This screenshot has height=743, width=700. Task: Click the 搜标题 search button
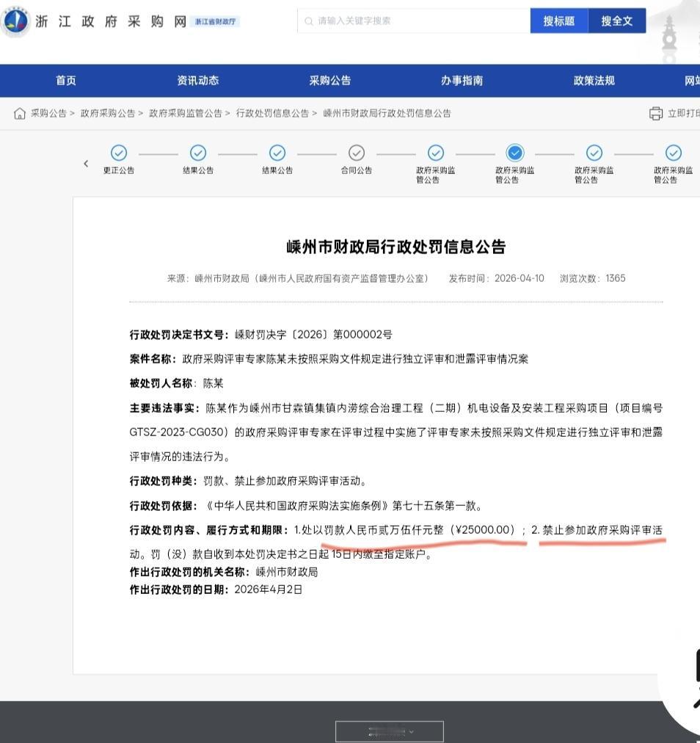pos(559,21)
